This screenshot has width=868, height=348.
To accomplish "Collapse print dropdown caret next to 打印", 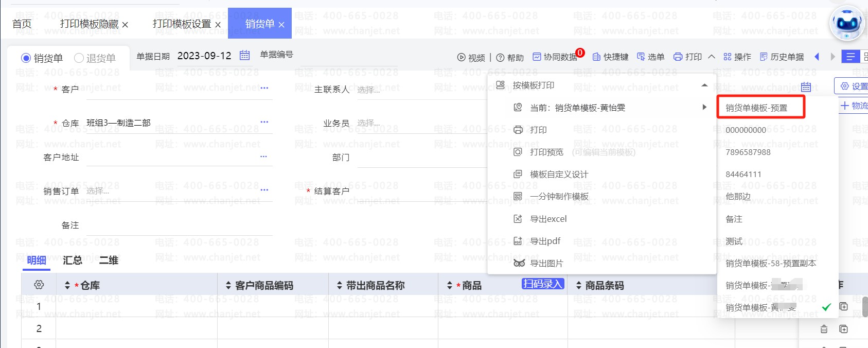I will click(712, 57).
